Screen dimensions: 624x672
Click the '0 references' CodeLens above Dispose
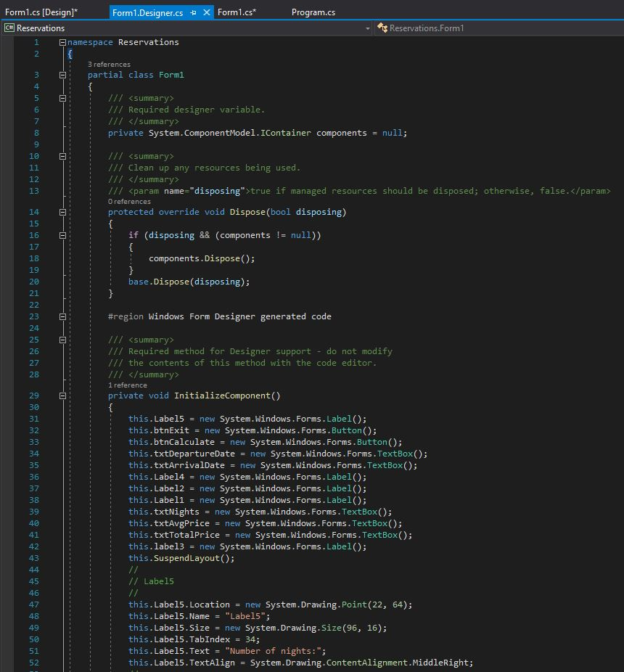coord(129,202)
